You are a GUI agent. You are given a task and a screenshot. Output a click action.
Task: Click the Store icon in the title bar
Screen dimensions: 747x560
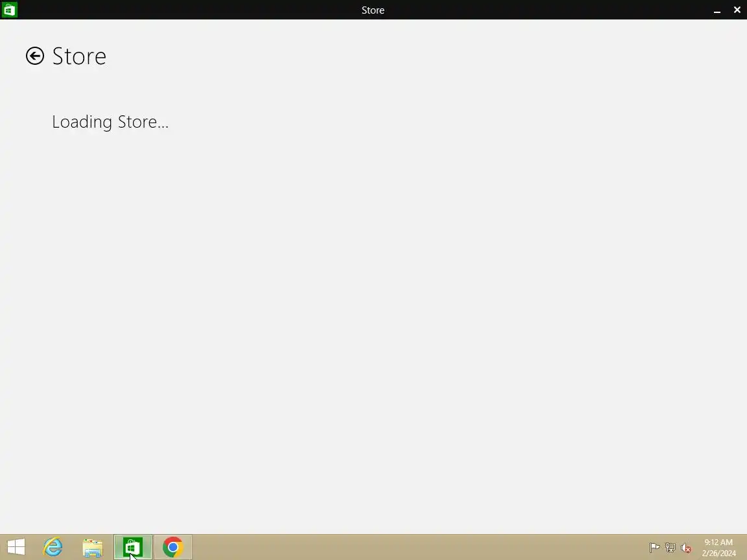[10, 10]
